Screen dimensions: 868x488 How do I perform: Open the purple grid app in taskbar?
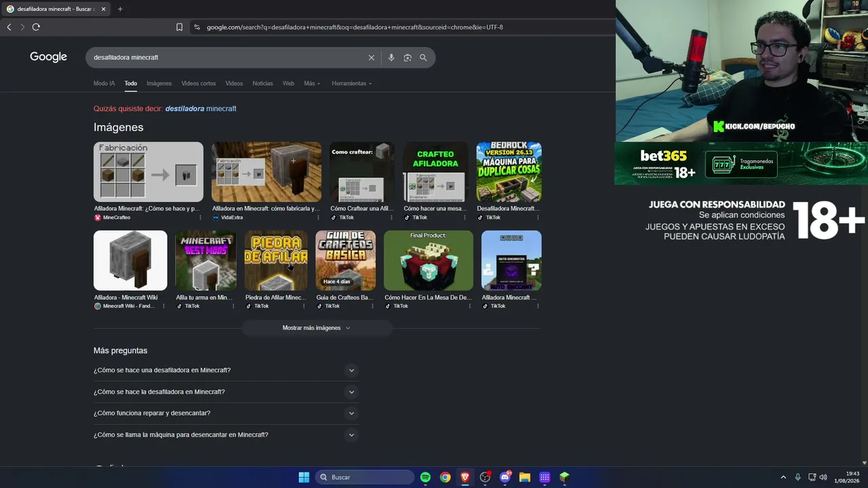[x=545, y=477]
